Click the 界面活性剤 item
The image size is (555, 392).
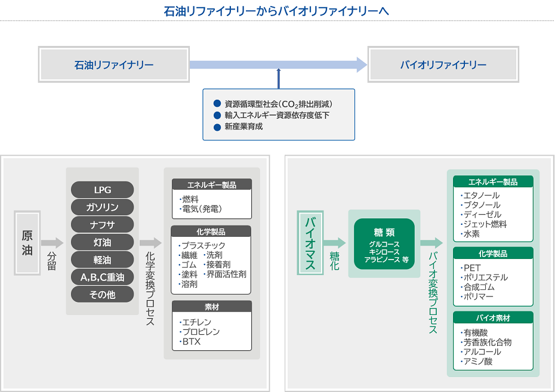[225, 274]
